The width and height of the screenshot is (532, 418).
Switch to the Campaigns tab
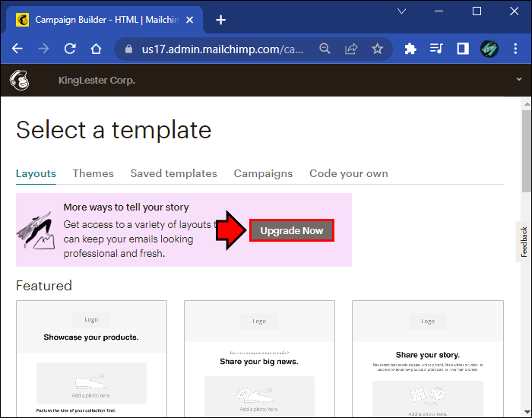pyautogui.click(x=263, y=174)
